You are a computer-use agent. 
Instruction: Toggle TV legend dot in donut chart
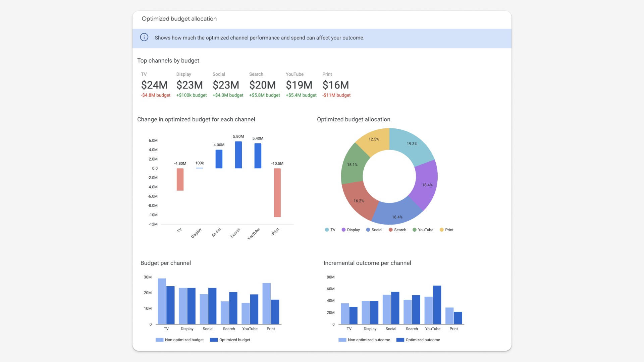click(x=327, y=230)
